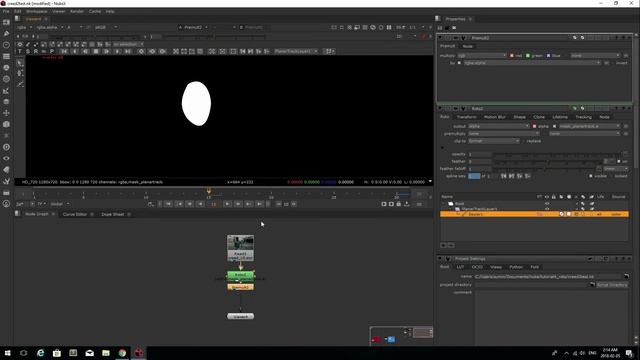Open the clip to format dropdown
The height and width of the screenshot is (360, 640).
pyautogui.click(x=494, y=141)
